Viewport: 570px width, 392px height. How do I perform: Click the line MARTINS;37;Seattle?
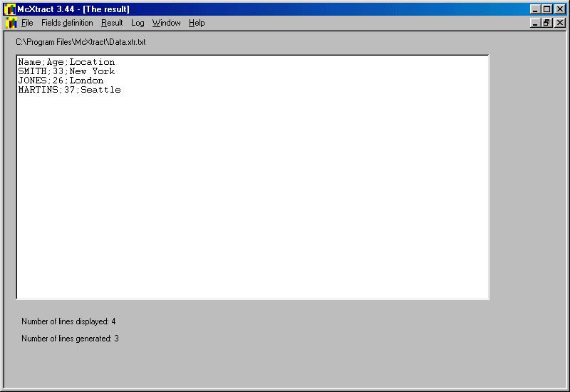(x=69, y=90)
